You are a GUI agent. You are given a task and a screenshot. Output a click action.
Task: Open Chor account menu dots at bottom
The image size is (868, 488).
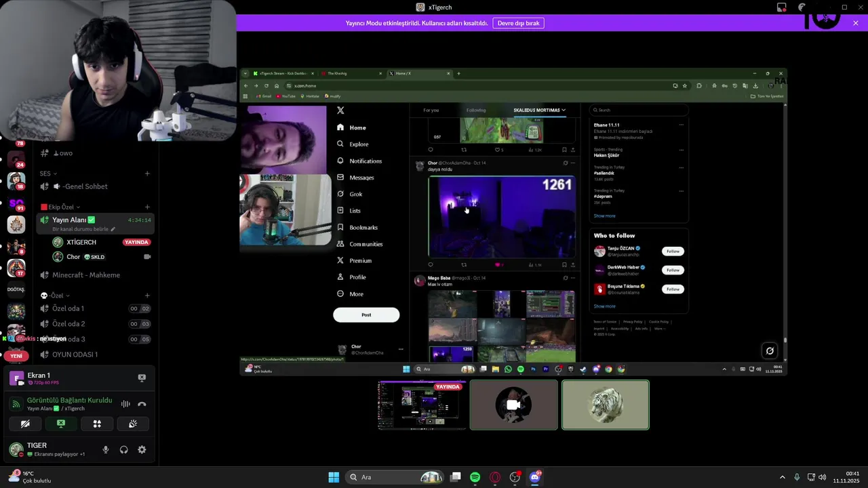pyautogui.click(x=401, y=349)
